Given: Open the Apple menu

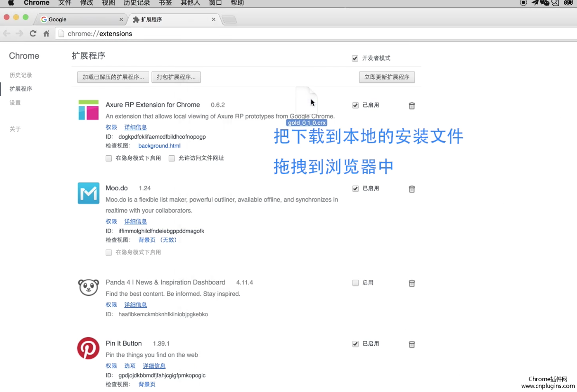Looking at the screenshot, I should (x=11, y=3).
